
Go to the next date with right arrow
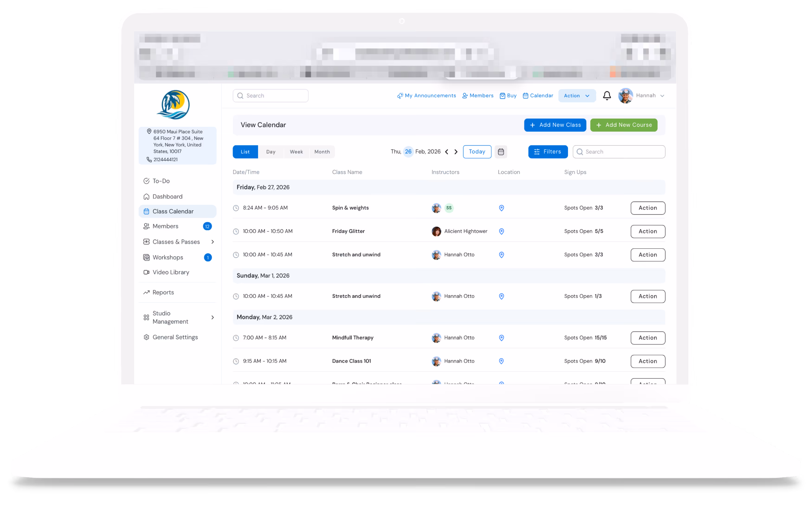pyautogui.click(x=456, y=152)
